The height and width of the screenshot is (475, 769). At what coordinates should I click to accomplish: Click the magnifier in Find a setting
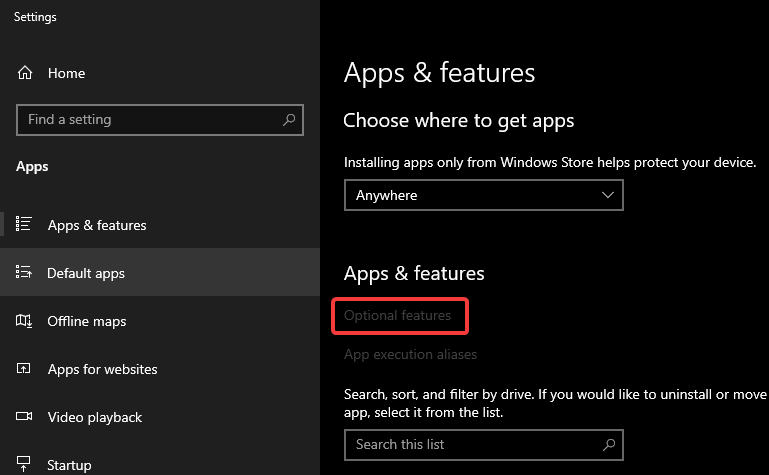(289, 120)
